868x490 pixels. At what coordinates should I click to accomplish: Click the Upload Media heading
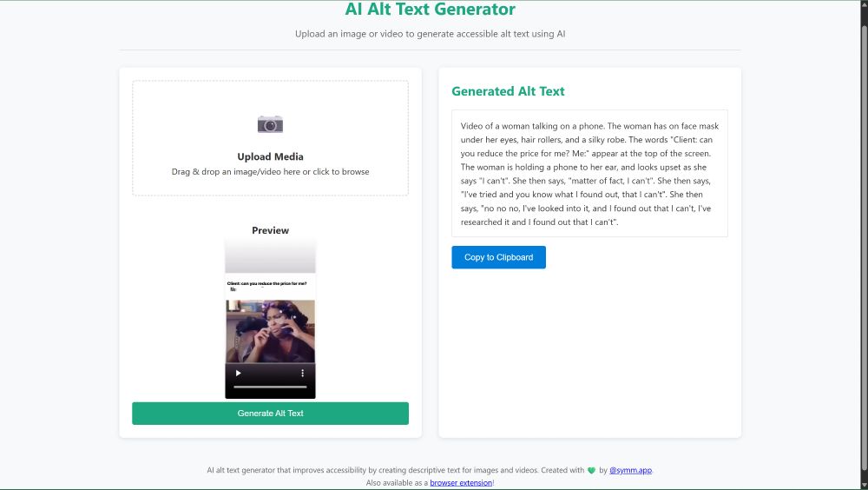click(270, 157)
